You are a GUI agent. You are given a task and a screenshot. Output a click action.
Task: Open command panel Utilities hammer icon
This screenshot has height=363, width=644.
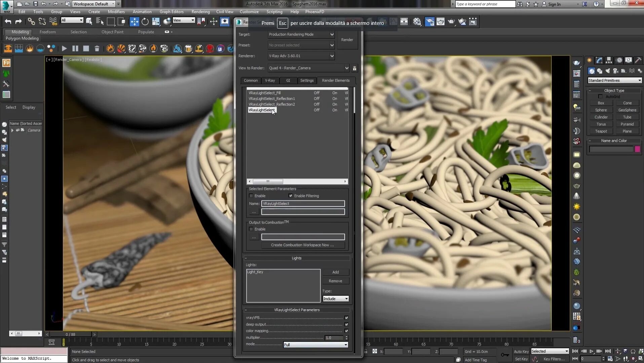638,60
